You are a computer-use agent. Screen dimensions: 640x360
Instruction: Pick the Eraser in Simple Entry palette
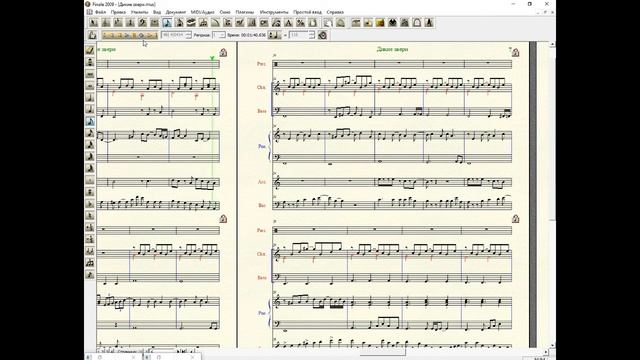(x=90, y=50)
